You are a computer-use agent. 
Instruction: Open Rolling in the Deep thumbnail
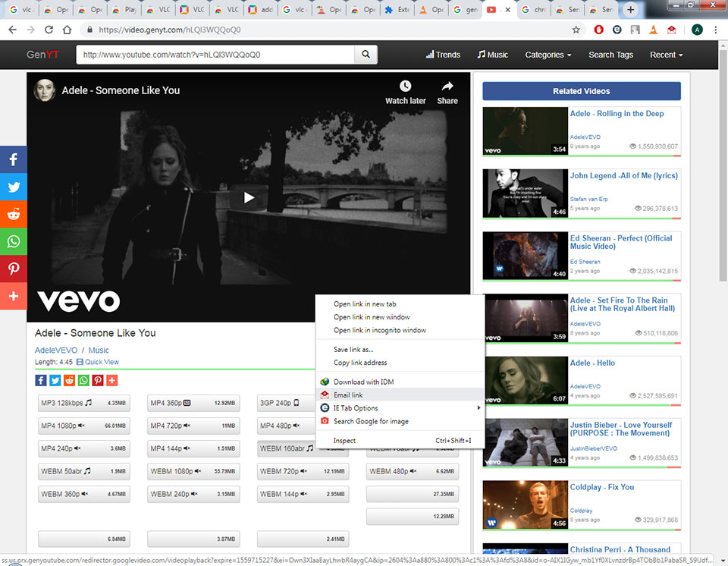coord(525,130)
